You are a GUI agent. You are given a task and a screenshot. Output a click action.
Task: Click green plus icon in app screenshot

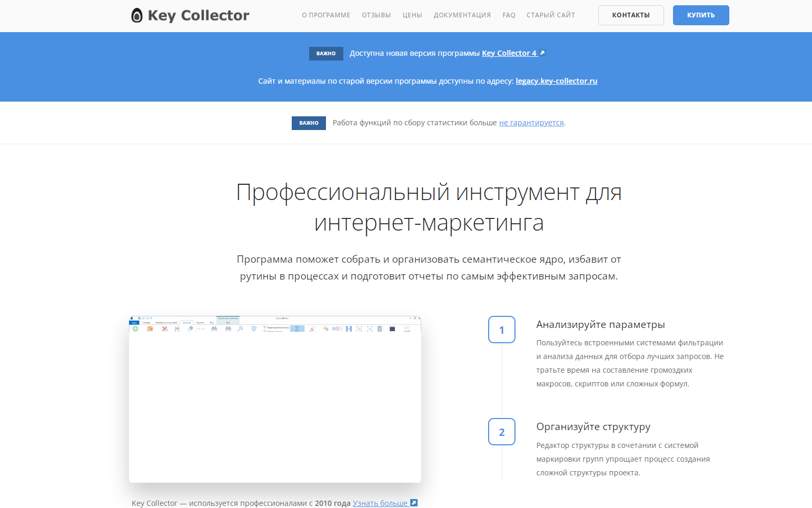click(135, 328)
